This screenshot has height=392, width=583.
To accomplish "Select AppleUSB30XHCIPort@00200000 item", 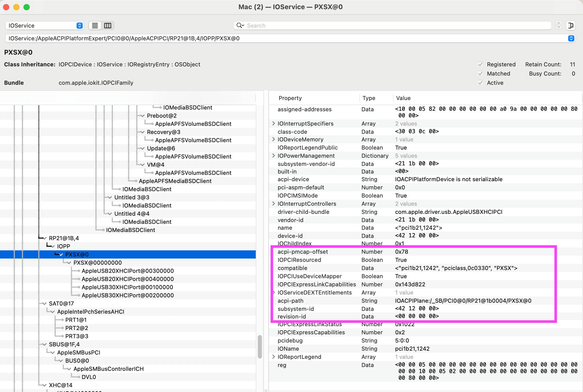I will coord(128,295).
